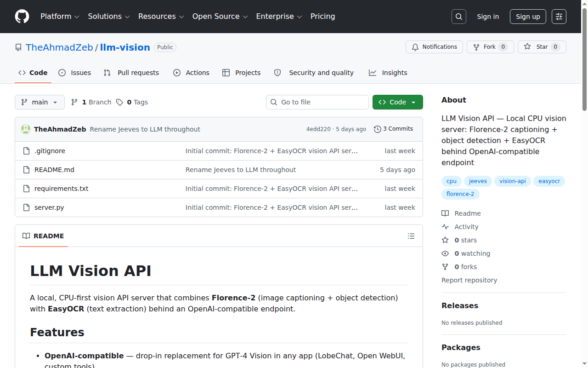Click the llm-vision repository name link

125,47
